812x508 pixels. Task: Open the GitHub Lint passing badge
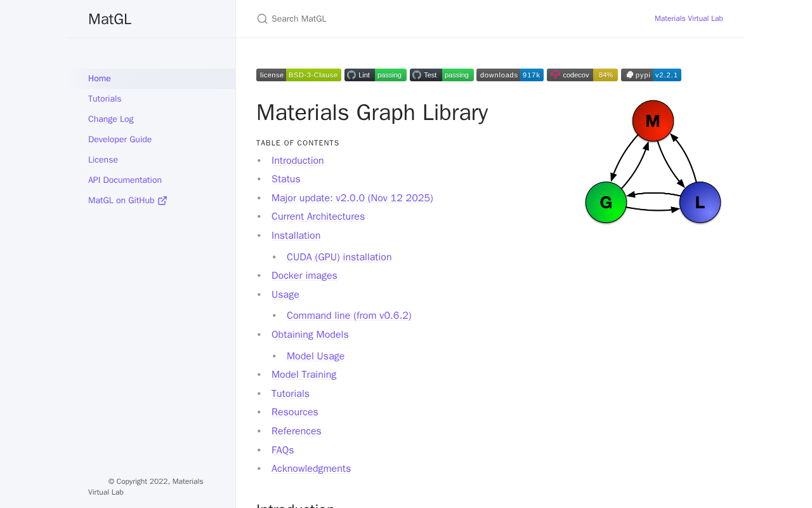376,75
